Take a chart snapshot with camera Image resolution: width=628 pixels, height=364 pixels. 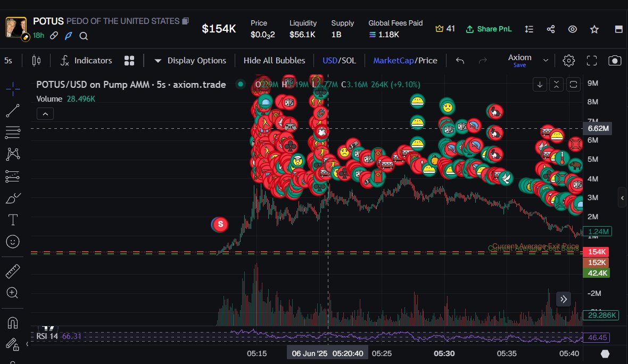pyautogui.click(x=615, y=61)
